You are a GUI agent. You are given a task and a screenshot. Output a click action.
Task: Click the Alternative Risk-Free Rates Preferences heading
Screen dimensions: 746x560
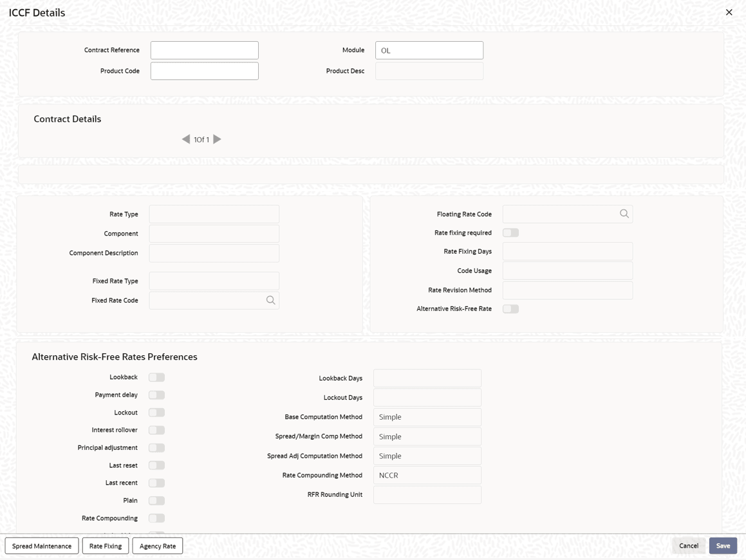115,357
